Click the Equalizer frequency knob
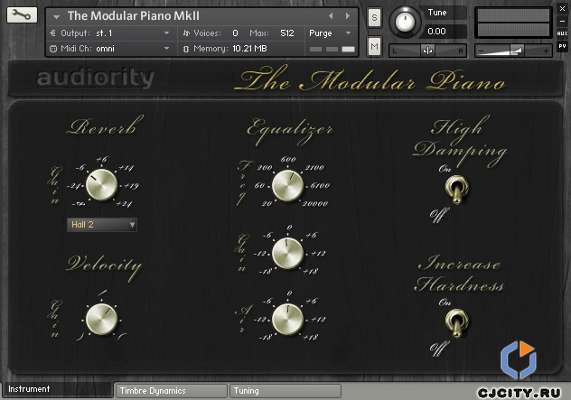Viewport: 571px width, 400px height. [x=288, y=185]
